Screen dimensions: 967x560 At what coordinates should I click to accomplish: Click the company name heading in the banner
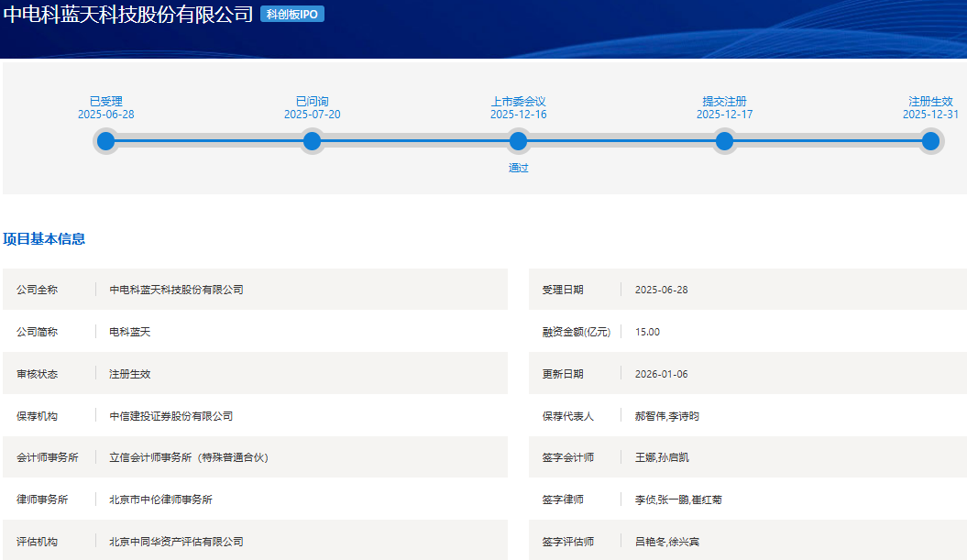tap(128, 15)
